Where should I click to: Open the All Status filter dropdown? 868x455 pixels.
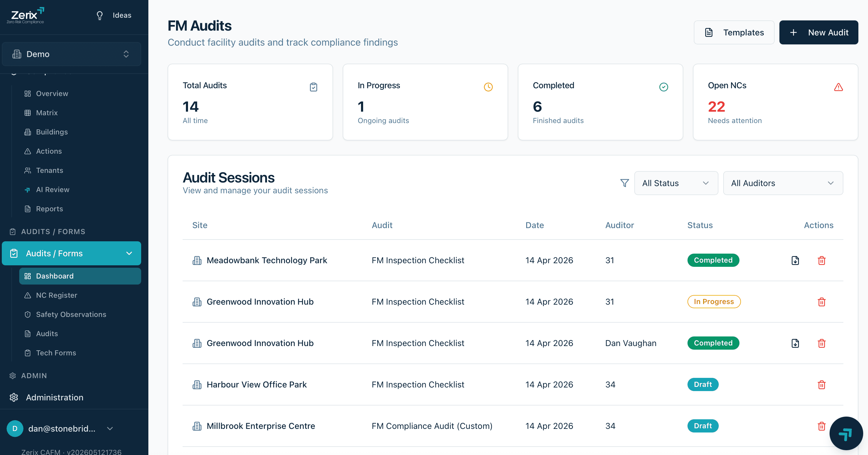tap(676, 183)
